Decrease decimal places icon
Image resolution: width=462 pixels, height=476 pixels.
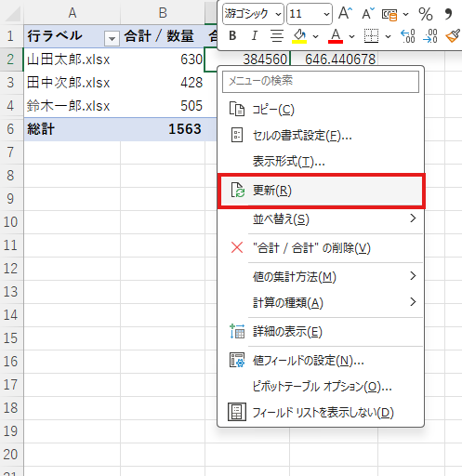430,36
